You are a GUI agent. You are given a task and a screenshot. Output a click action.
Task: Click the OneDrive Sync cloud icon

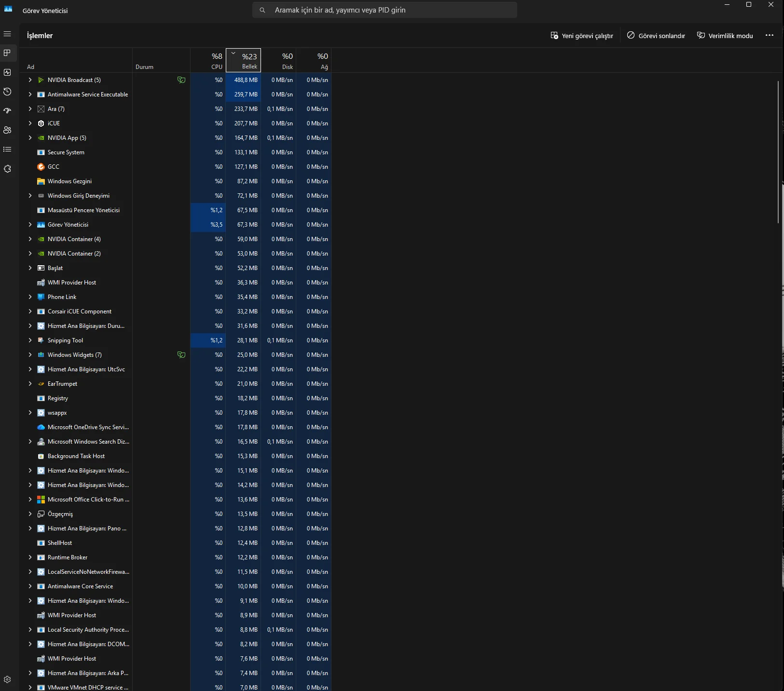click(41, 427)
